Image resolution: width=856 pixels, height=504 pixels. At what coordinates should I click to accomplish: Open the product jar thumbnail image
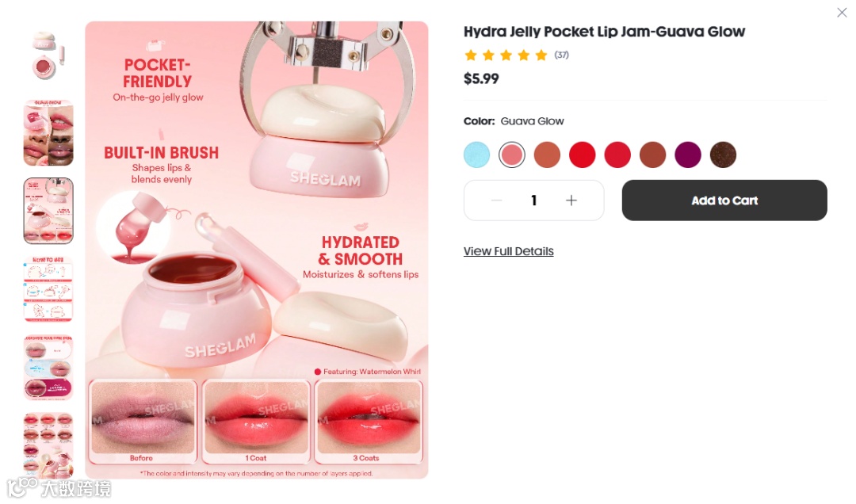pos(48,55)
